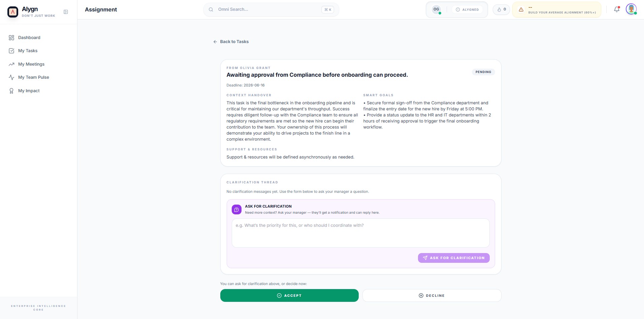
Task: Click the warning triangle icon
Action: [x=521, y=10]
